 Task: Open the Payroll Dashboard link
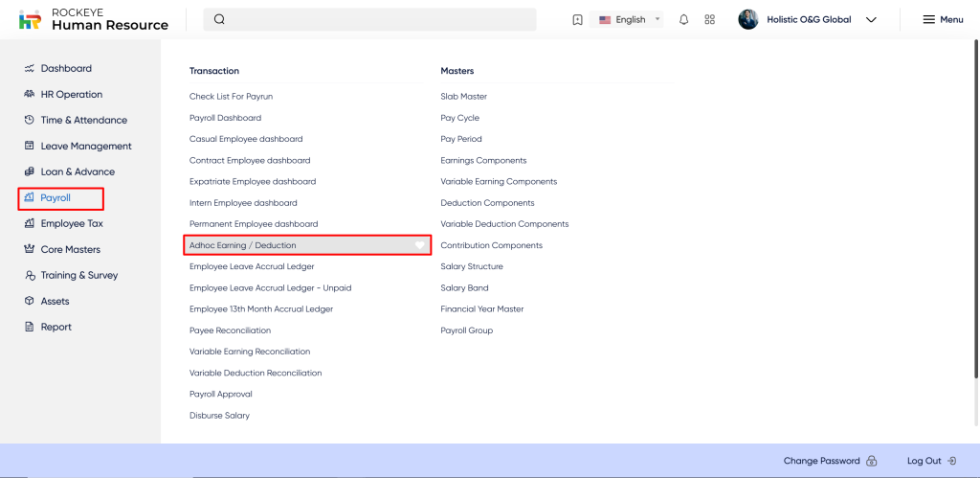[225, 118]
